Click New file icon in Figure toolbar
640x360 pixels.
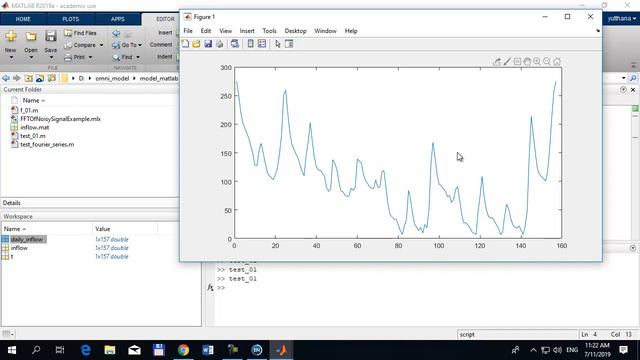185,44
